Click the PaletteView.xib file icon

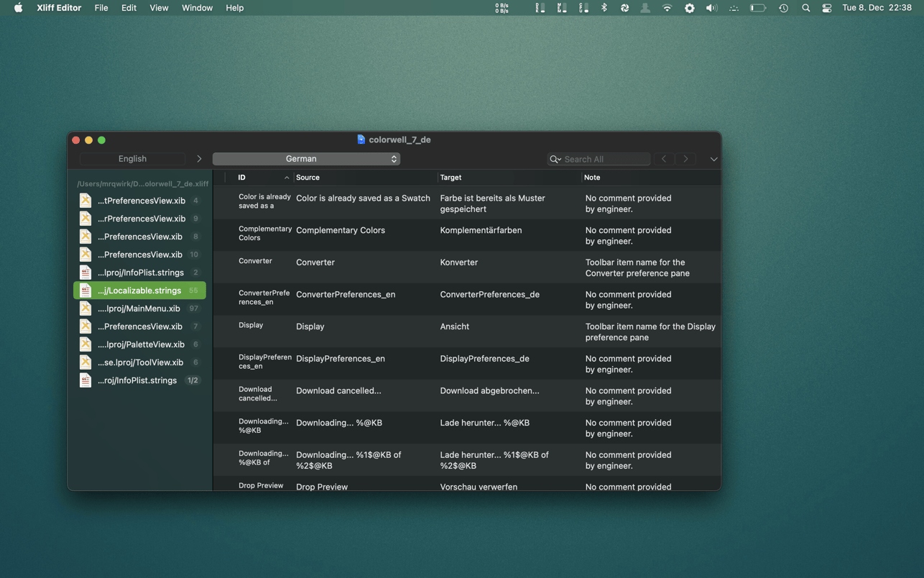(86, 344)
